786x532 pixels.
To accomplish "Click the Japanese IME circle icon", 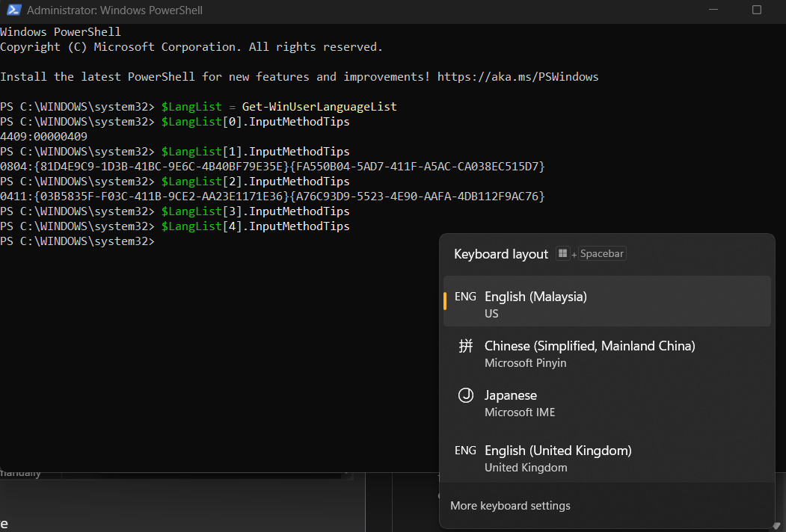I will (x=466, y=395).
